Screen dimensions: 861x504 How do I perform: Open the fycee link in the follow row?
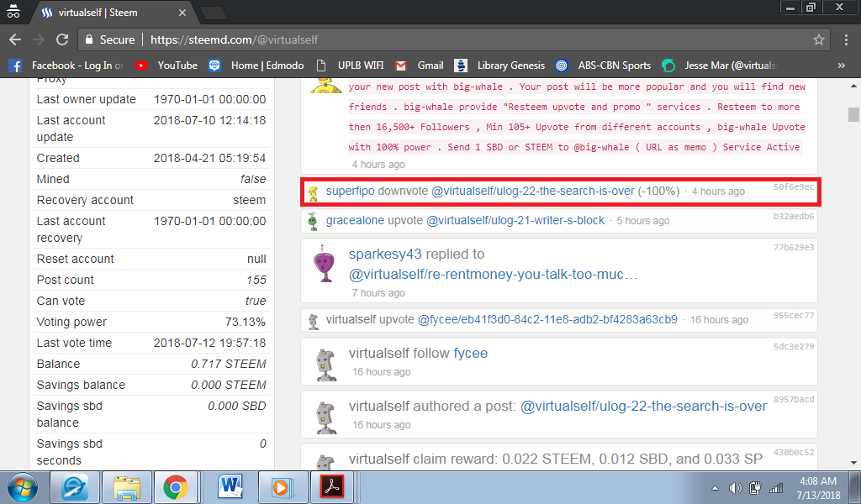(471, 354)
